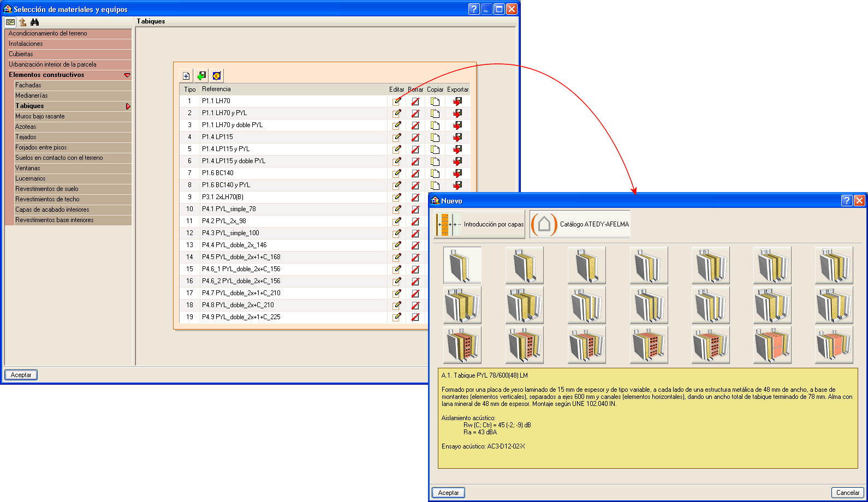Screen dimensions: 868x502
Task: Edit the P1.1 LH70 y PYL row
Action: pos(397,113)
